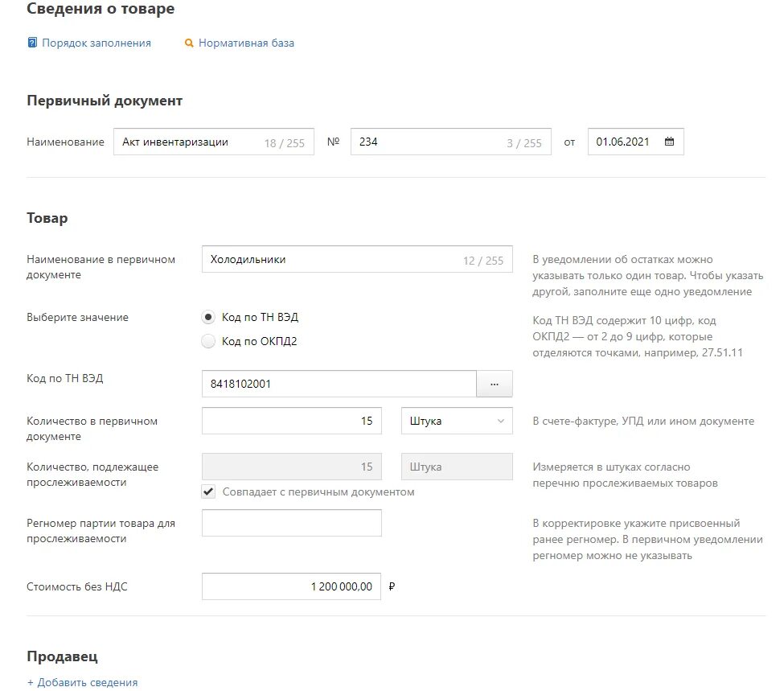Click the ellipsis button for ТН ВЭД code
The height and width of the screenshot is (691, 784).
coord(495,384)
